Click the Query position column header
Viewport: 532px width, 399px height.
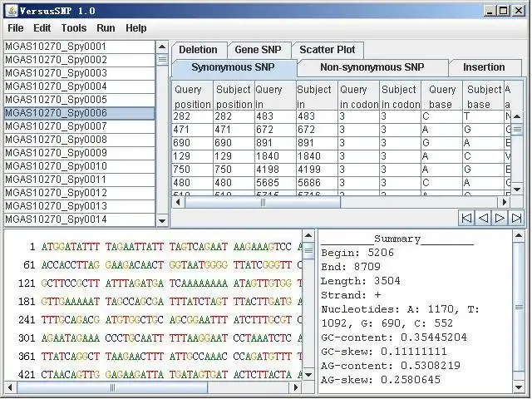(193, 96)
